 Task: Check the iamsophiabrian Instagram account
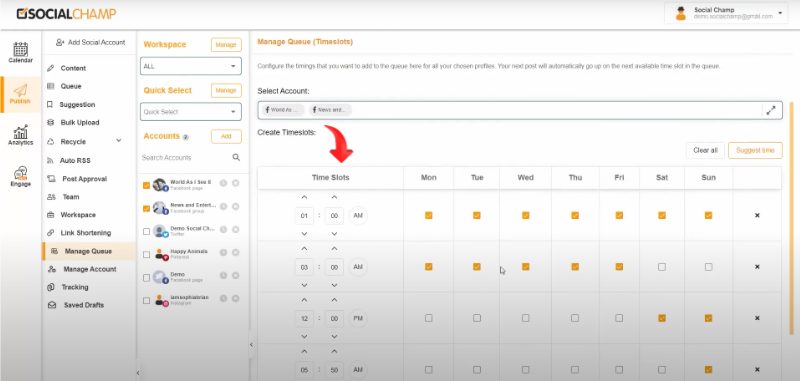pos(146,301)
